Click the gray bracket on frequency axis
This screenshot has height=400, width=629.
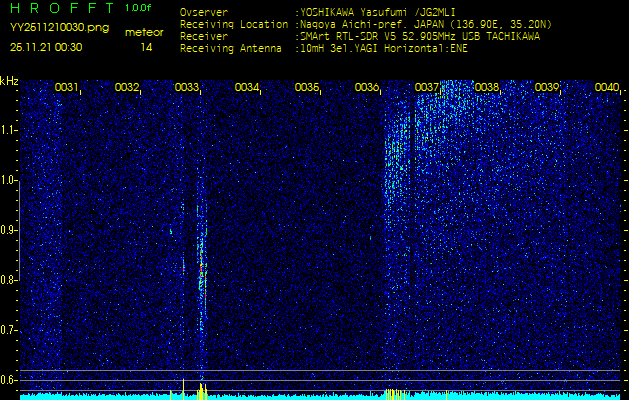(19, 231)
